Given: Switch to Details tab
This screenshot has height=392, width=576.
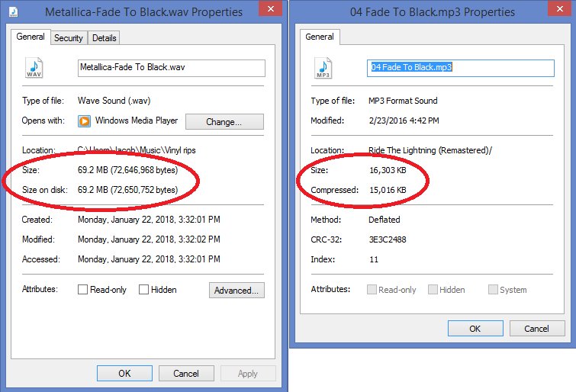Looking at the screenshot, I should point(105,38).
